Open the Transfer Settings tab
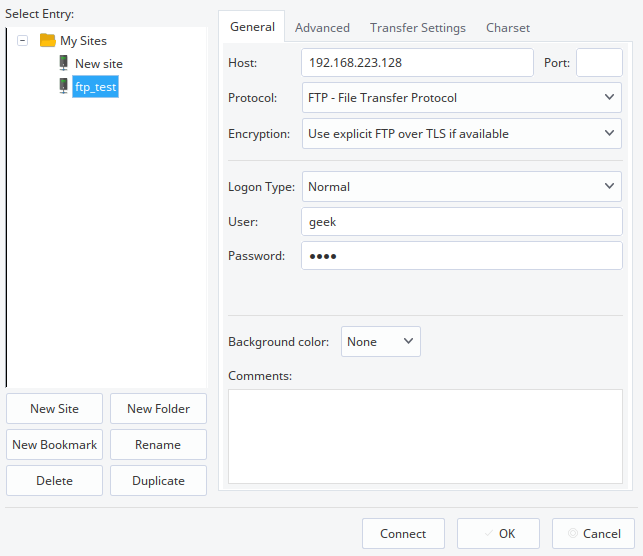The image size is (643, 556). pos(418,27)
